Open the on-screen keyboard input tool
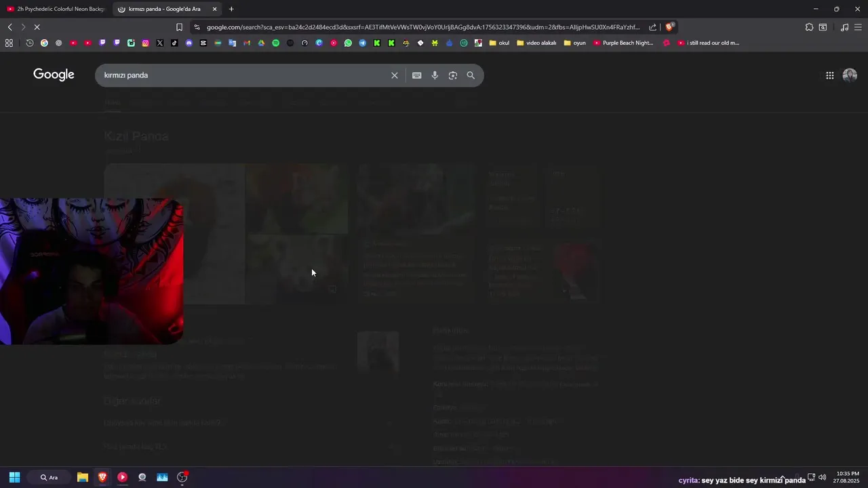This screenshot has height=488, width=868. (x=416, y=75)
